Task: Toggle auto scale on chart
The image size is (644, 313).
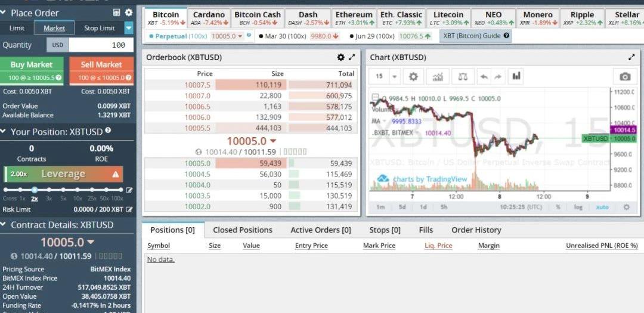Action: tap(602, 207)
